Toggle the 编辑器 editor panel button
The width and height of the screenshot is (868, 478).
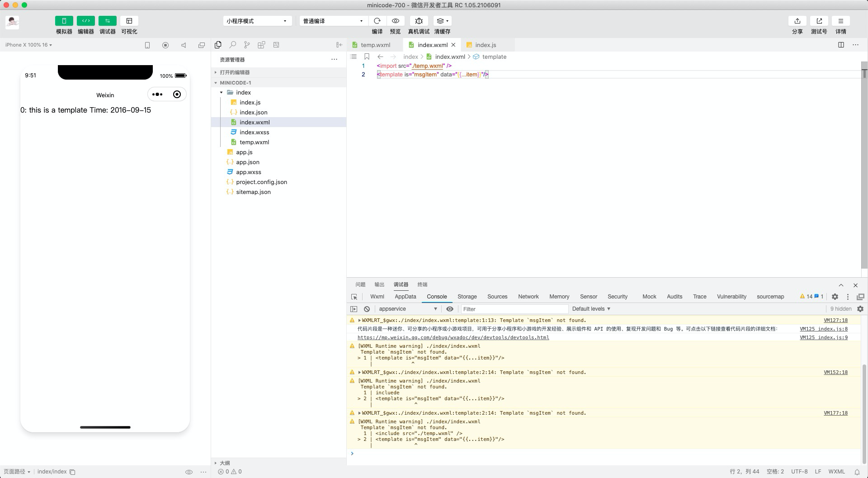[x=85, y=21]
